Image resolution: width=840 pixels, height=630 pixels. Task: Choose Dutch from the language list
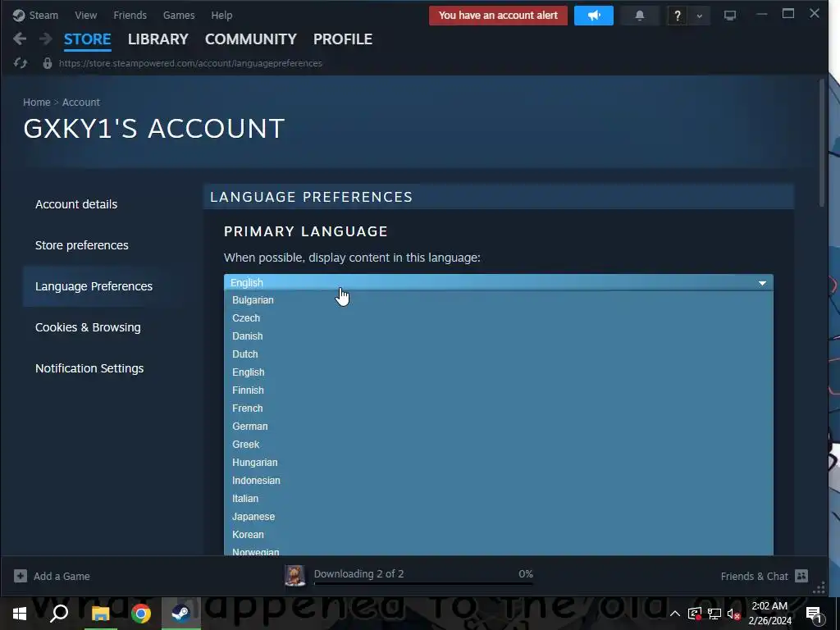click(498, 354)
